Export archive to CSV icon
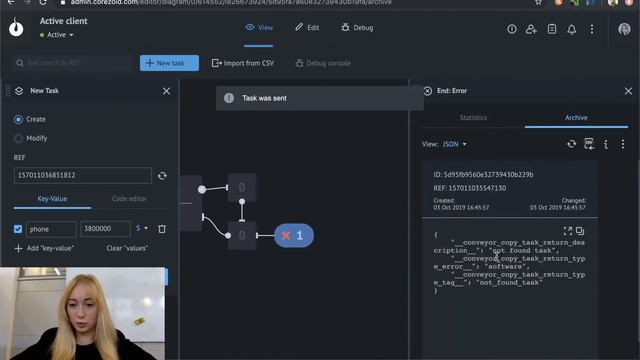The height and width of the screenshot is (360, 640). tap(589, 144)
